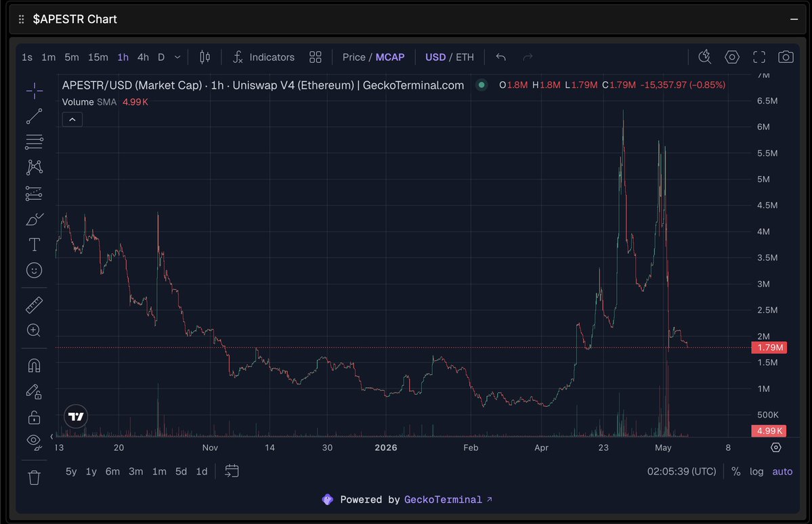Open chart settings hexagon icon

[x=731, y=57]
